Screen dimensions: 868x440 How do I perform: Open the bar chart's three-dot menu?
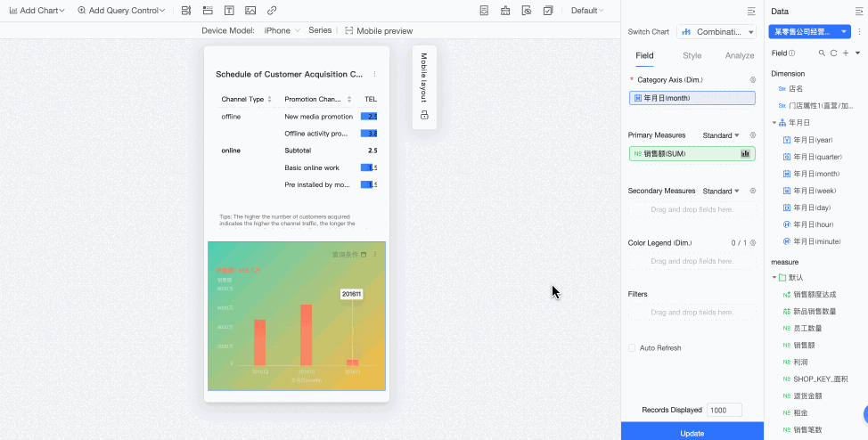(375, 255)
